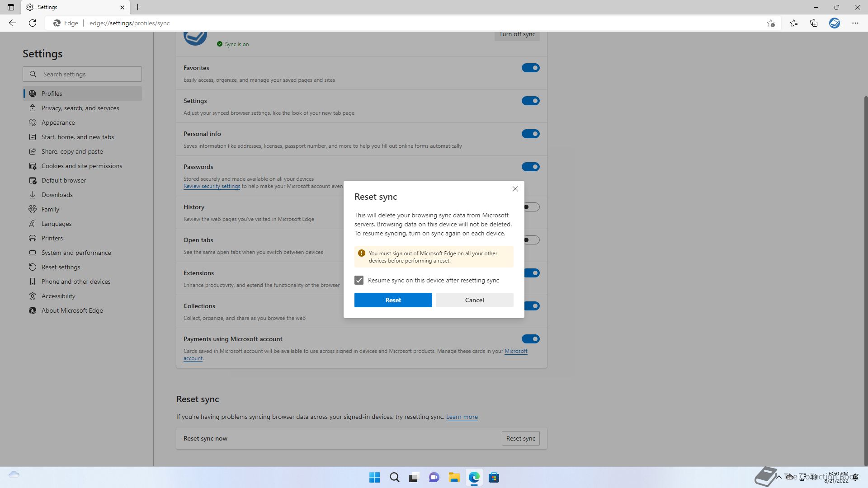Click the browser back arrow
Screen dimensions: 868x488
pyautogui.click(x=12, y=23)
